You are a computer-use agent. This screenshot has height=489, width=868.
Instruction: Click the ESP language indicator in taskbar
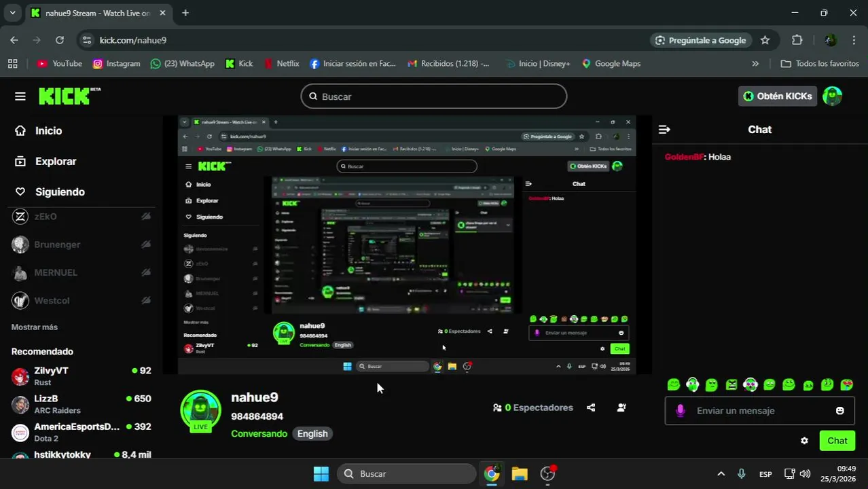tap(765, 474)
